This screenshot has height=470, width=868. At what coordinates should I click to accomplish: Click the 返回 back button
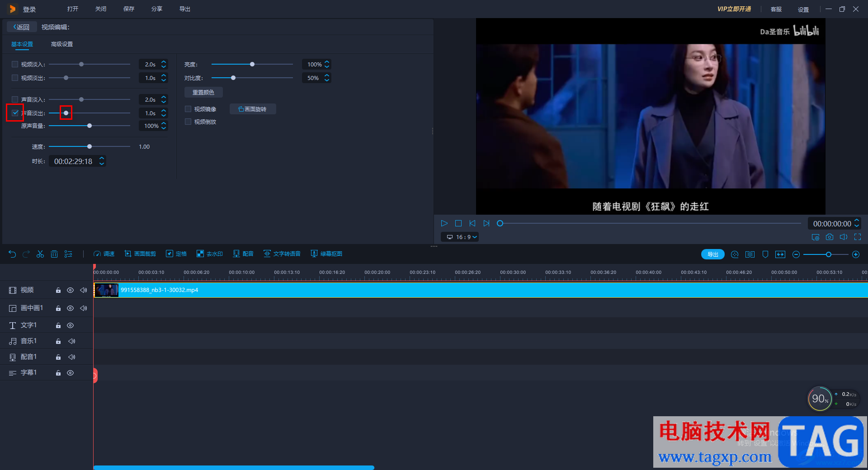click(x=22, y=27)
